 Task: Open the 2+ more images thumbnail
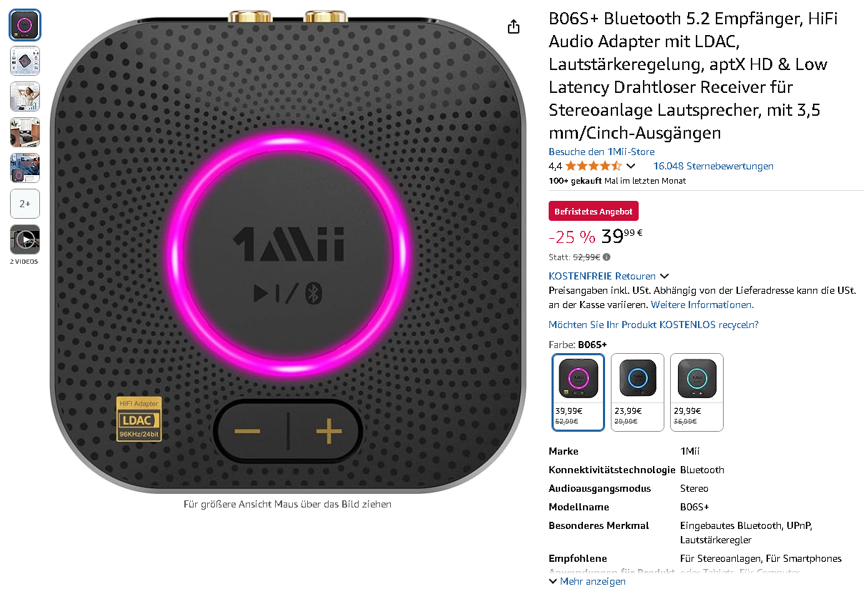tap(25, 204)
